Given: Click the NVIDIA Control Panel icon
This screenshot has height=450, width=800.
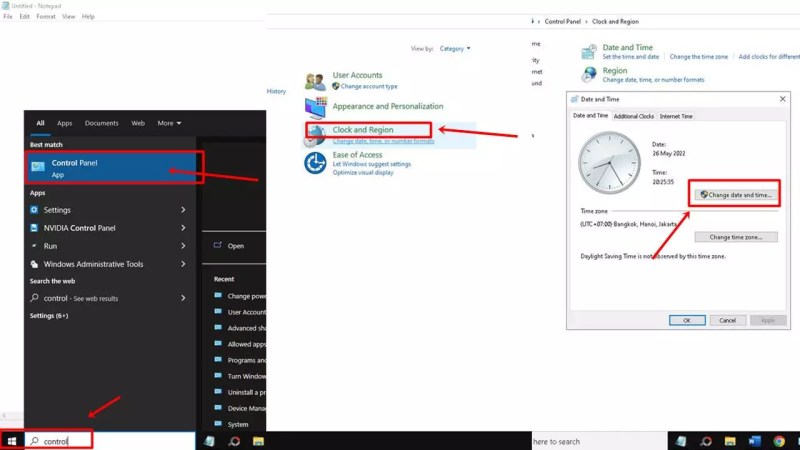Looking at the screenshot, I should point(34,228).
